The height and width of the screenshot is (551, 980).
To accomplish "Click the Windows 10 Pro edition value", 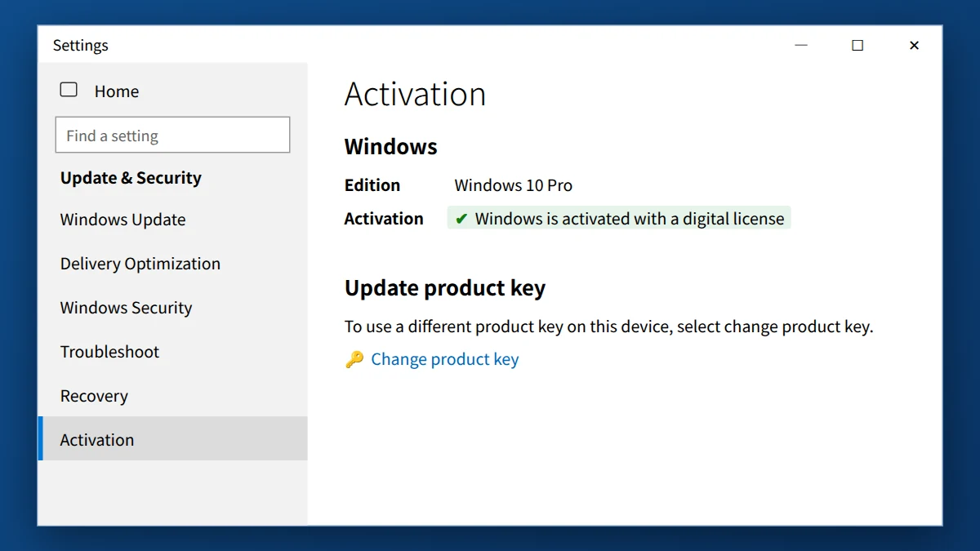I will point(514,185).
